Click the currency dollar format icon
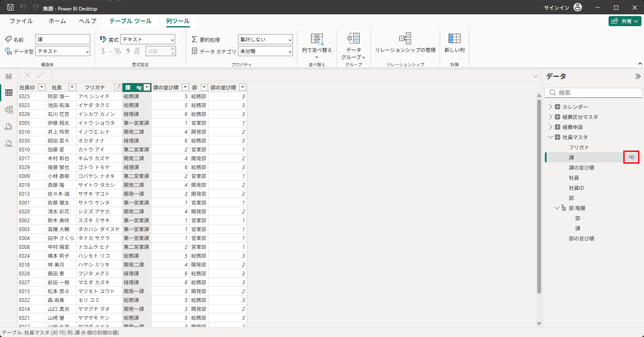Screen dimensions: 644x337 [x=103, y=51]
